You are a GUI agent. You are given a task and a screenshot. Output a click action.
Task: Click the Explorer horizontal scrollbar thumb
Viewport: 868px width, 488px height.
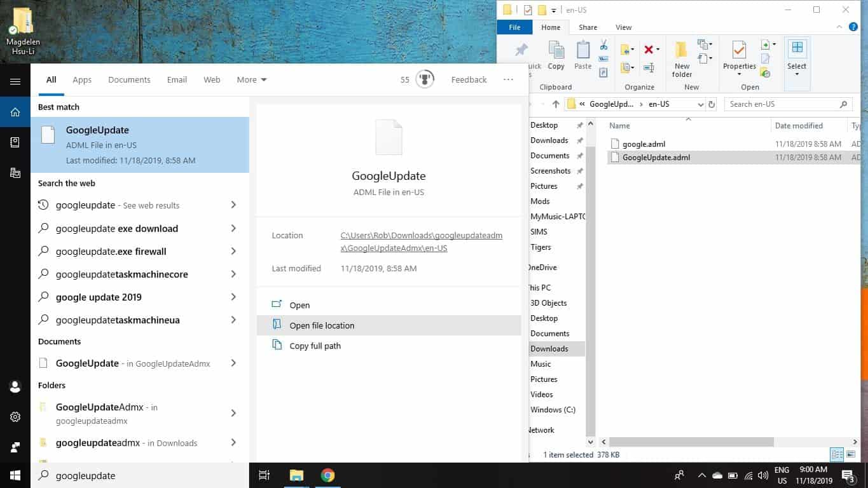(x=691, y=442)
